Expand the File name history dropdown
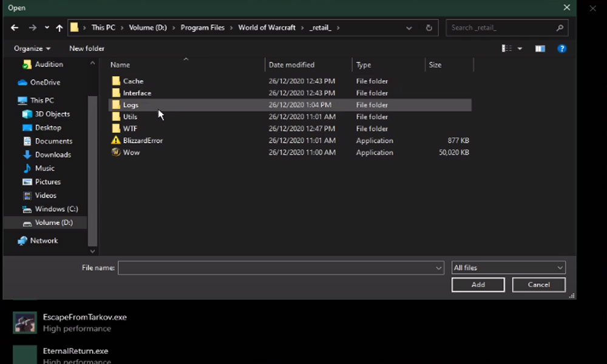 pyautogui.click(x=439, y=268)
